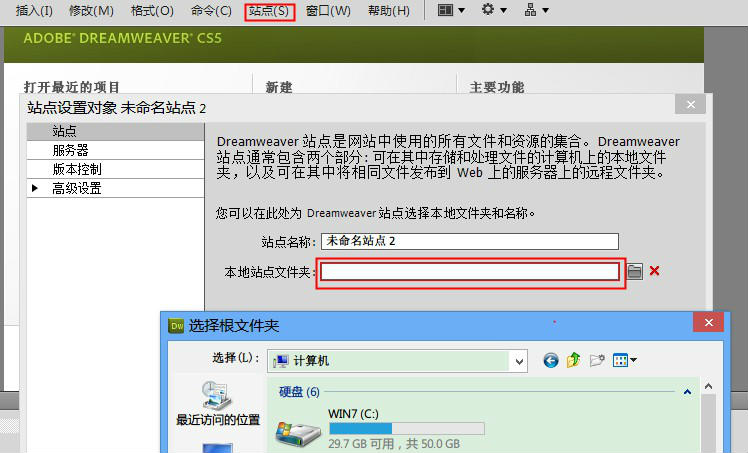Screen dimensions: 748x453
Task: Open the site management dropdown icon
Action: pos(537,10)
